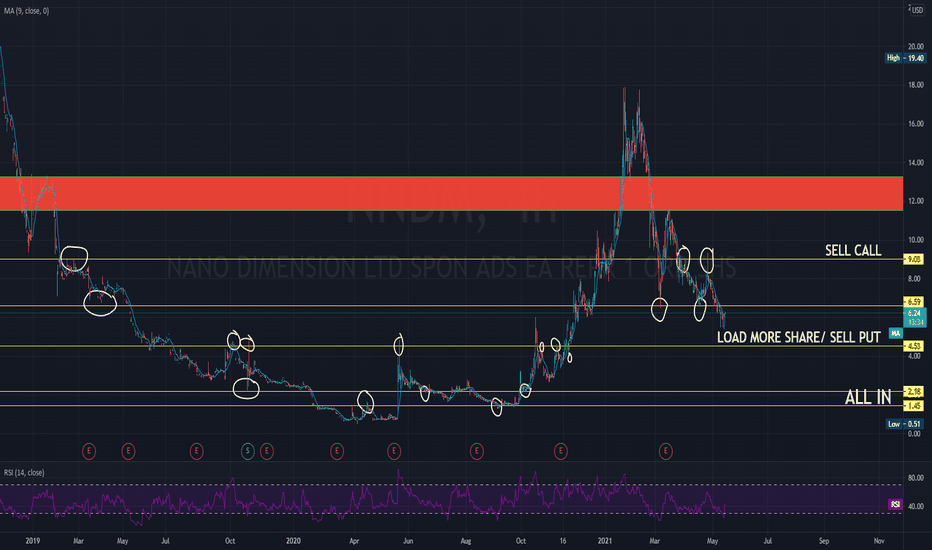The image size is (932, 550).
Task: Click the earnings E marker right of the S marker
Action: (x=266, y=451)
